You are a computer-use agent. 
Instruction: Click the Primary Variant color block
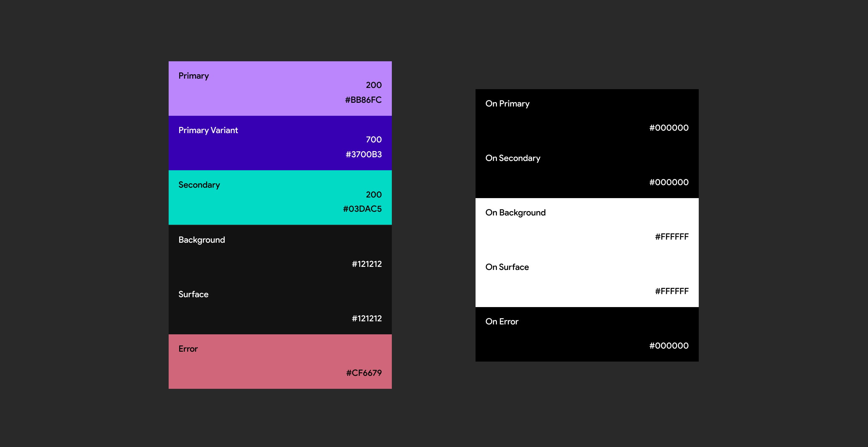click(280, 143)
